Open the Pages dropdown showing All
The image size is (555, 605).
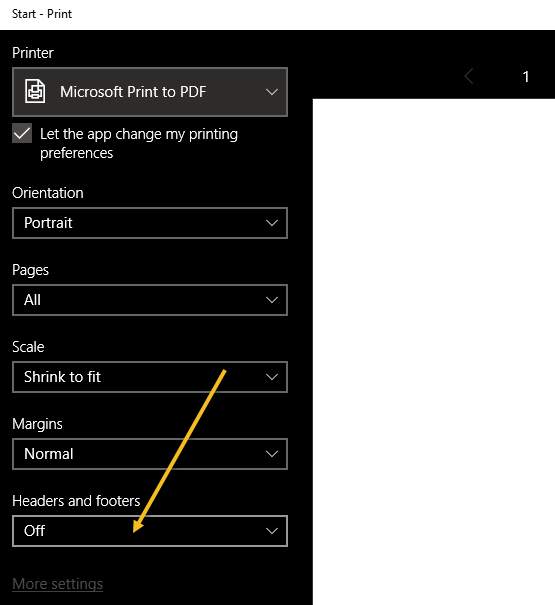click(x=150, y=300)
